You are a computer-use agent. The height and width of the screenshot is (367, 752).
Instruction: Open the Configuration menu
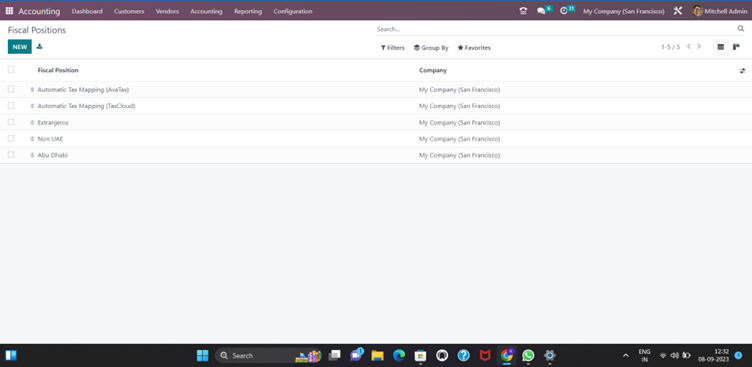pos(293,11)
